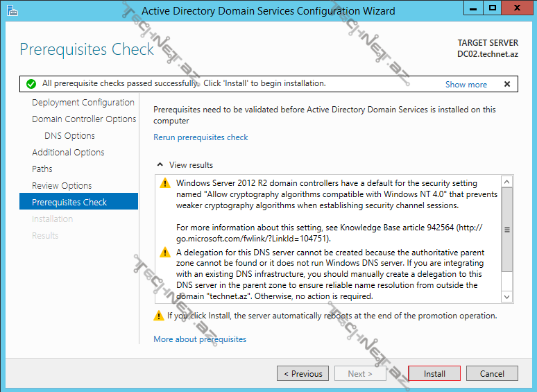537x392 pixels.
Task: Switch to the Paths step
Action: (x=42, y=169)
